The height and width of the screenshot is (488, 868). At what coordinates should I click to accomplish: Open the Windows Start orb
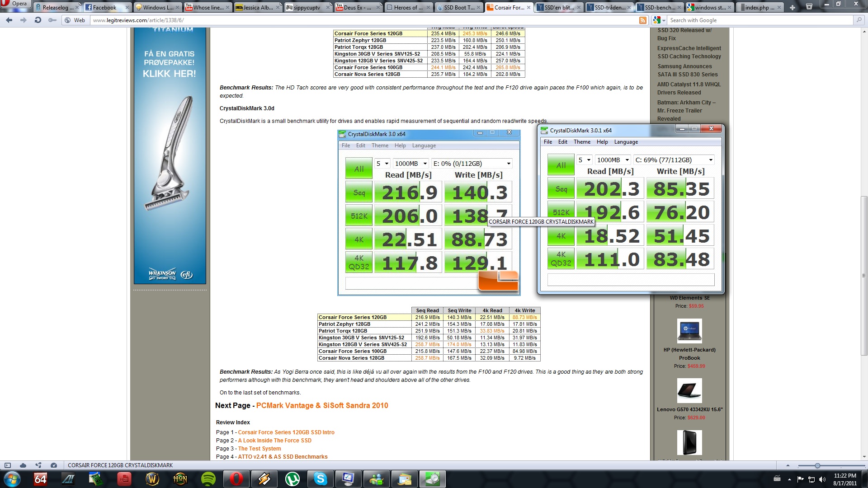(x=12, y=479)
